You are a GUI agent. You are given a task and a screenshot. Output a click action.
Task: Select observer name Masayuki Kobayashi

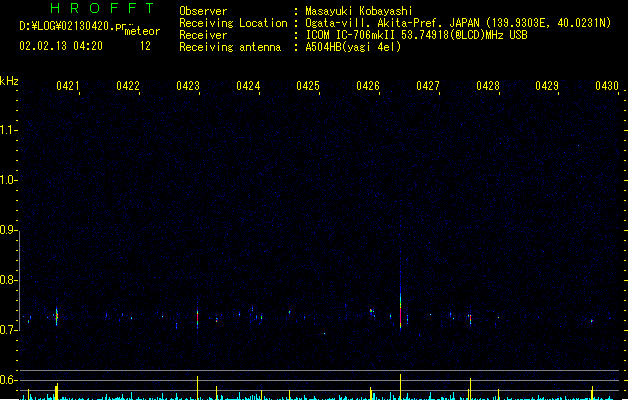pos(359,11)
